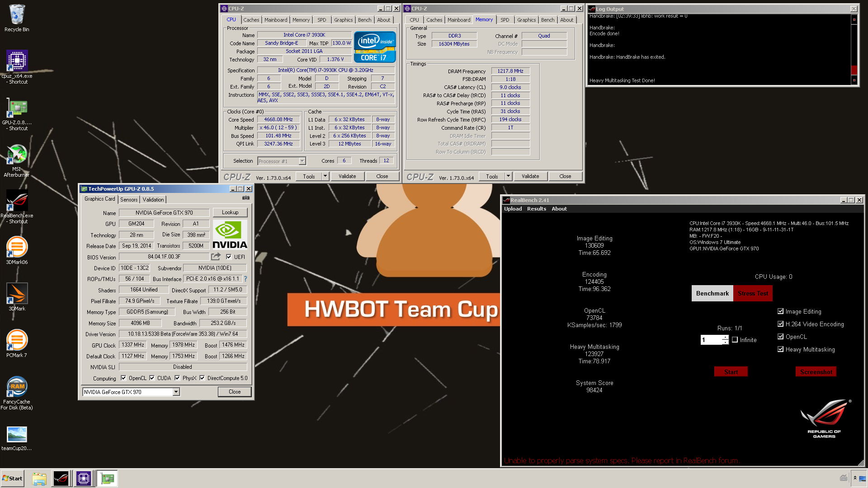The height and width of the screenshot is (488, 868).
Task: Open 3DMark06 desktop icon
Action: 17,247
